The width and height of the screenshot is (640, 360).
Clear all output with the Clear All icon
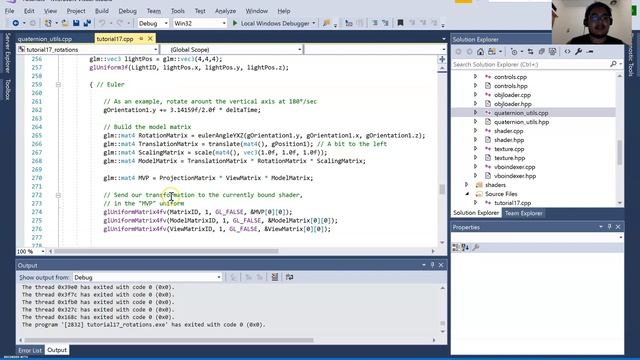coord(275,277)
